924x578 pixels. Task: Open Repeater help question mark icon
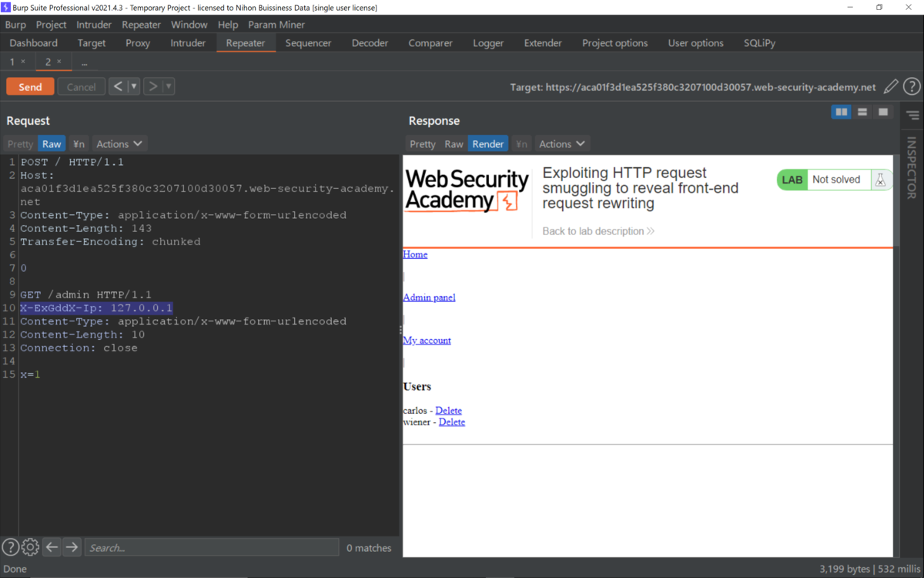912,86
